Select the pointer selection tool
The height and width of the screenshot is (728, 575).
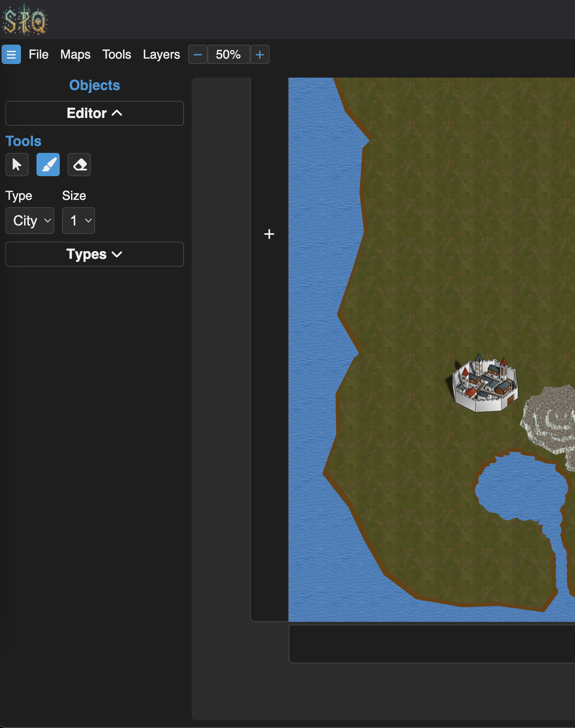point(17,165)
